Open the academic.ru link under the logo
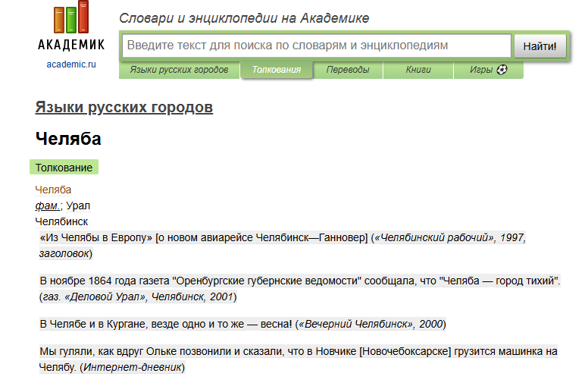 click(x=71, y=64)
